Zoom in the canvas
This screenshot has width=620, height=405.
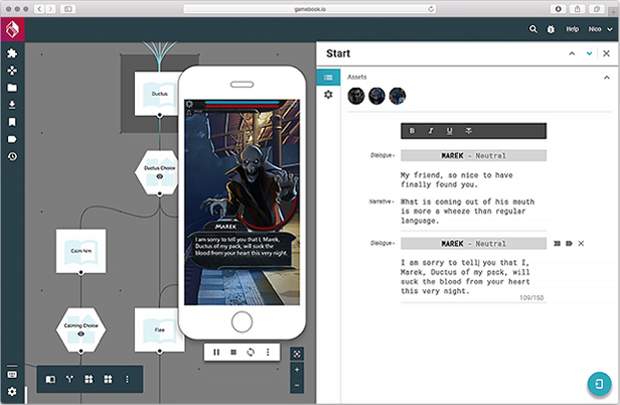297,370
